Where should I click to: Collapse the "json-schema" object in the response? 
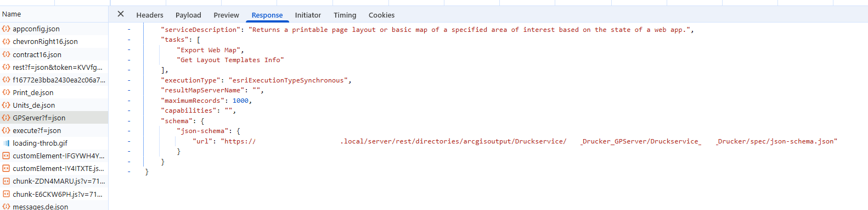pyautogui.click(x=129, y=131)
